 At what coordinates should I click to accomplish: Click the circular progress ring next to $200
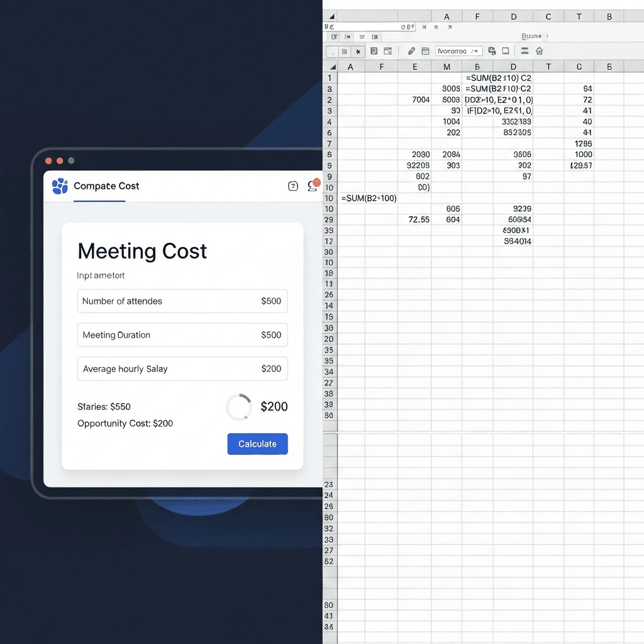point(238,408)
